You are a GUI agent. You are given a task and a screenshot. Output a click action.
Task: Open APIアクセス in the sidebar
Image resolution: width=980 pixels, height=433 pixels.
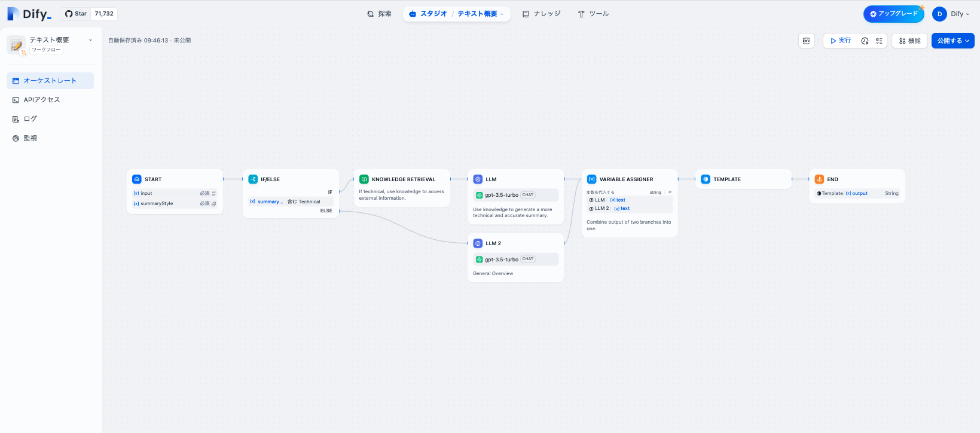point(42,100)
